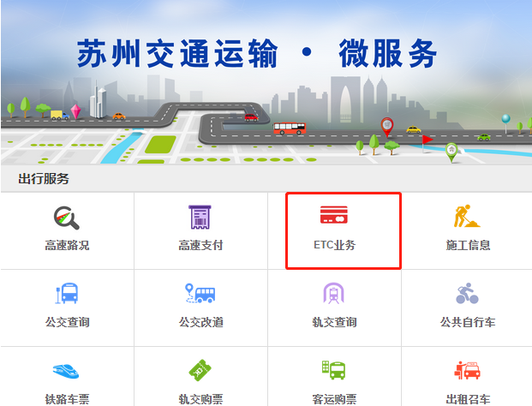
Task: Tap the blue 公交查询 bus icon
Action: point(67,294)
